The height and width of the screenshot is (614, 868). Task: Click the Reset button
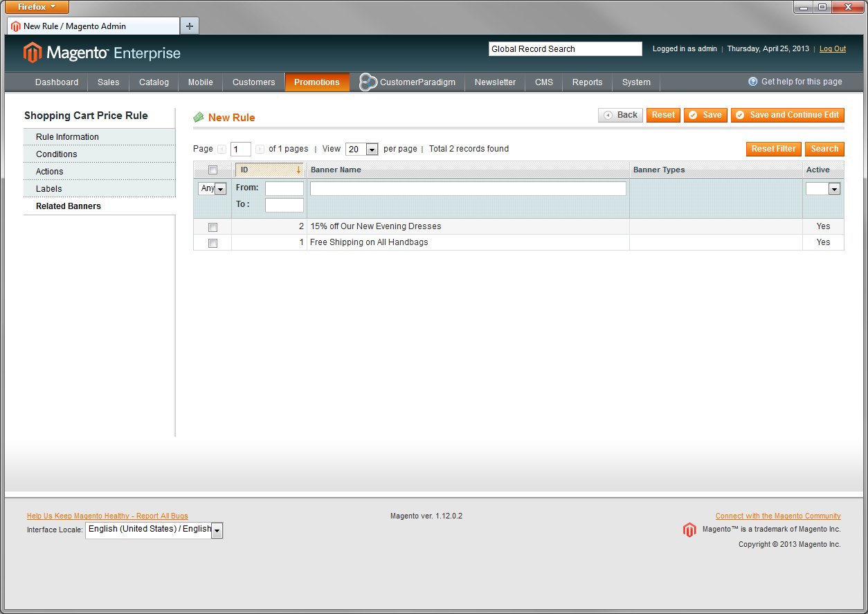(663, 115)
